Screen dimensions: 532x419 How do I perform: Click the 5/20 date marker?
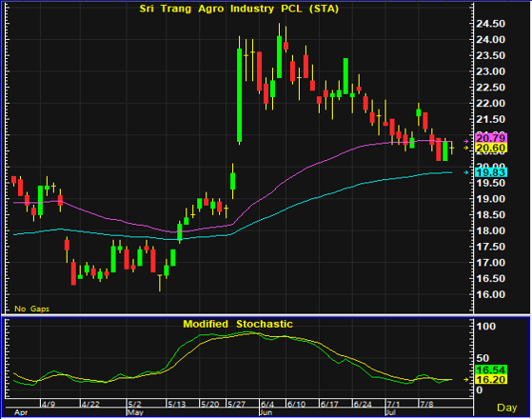210,404
